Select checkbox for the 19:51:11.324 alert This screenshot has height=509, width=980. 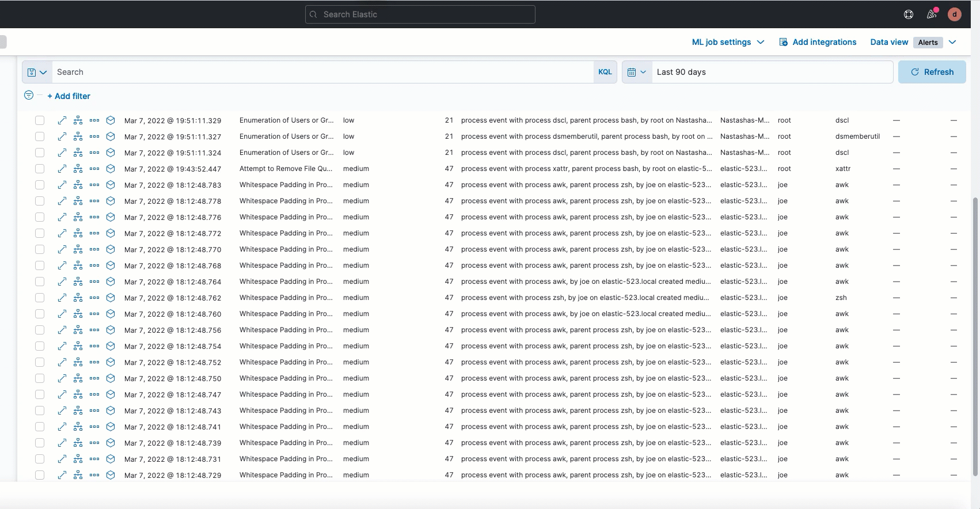point(40,153)
